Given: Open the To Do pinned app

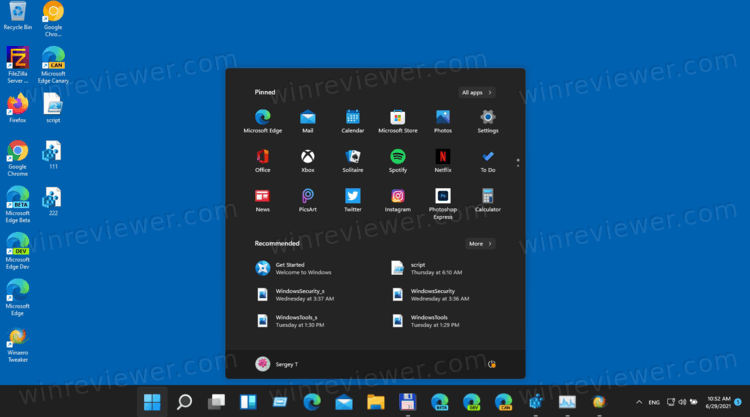Looking at the screenshot, I should pos(487,161).
